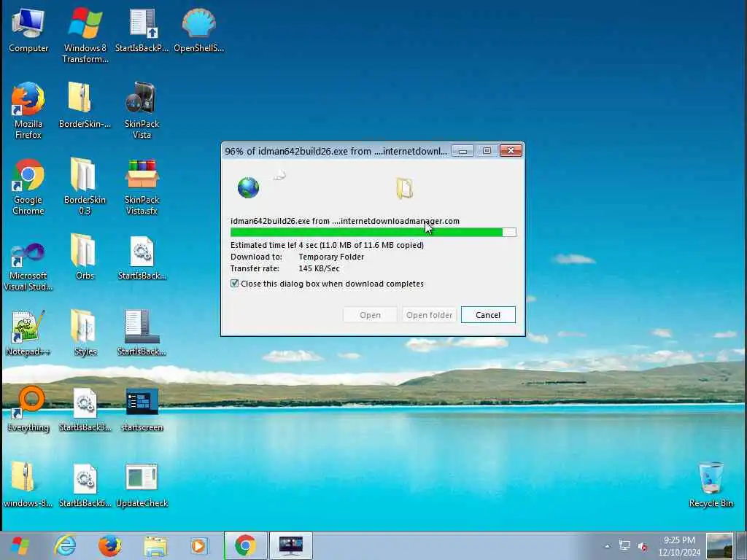Show hidden system tray icons

pyautogui.click(x=607, y=546)
